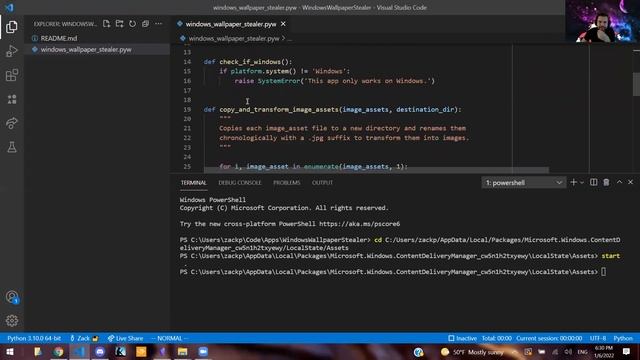The height and width of the screenshot is (360, 640).
Task: Click the New Folder icon in Explorer
Action: point(120,24)
